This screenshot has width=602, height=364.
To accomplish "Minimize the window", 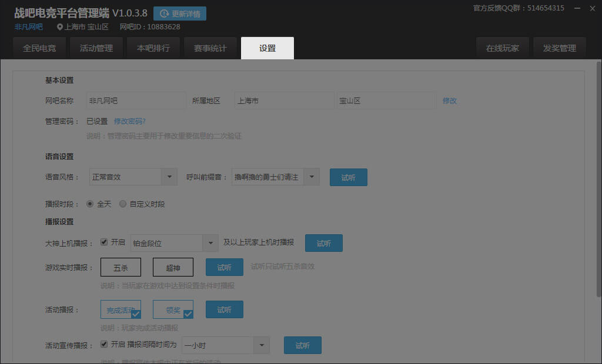I will [x=577, y=8].
